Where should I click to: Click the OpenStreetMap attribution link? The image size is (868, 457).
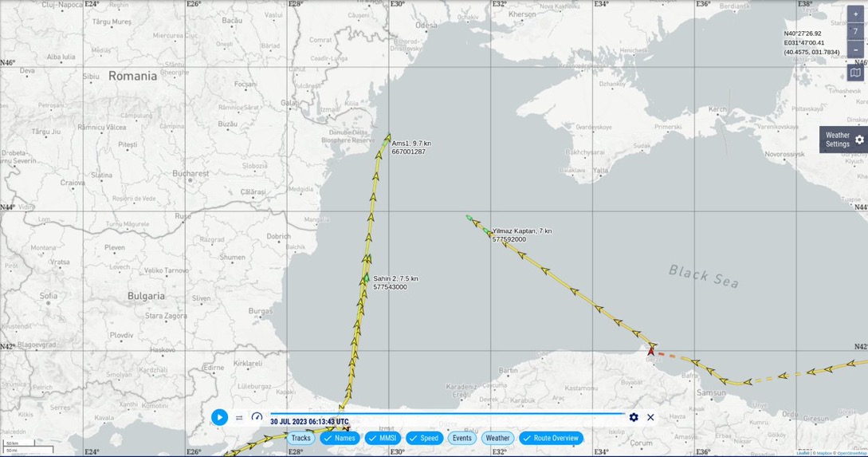(x=852, y=454)
